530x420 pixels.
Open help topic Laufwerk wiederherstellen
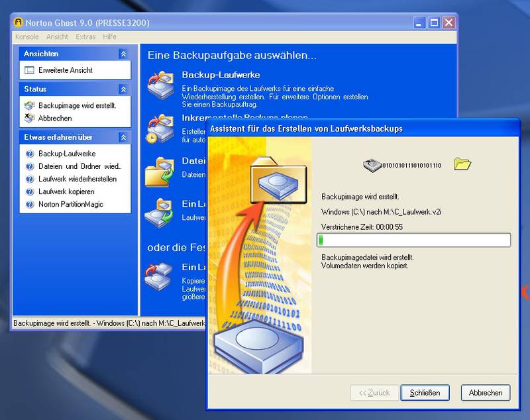(x=78, y=179)
